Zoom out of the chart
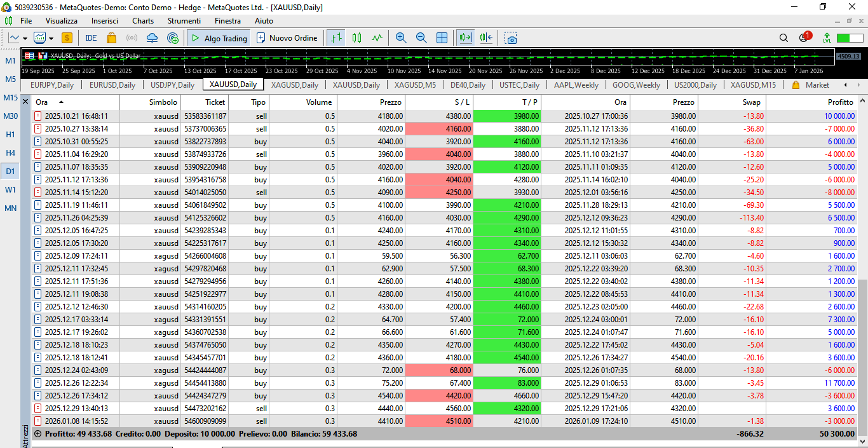This screenshot has height=448, width=868. coord(421,38)
